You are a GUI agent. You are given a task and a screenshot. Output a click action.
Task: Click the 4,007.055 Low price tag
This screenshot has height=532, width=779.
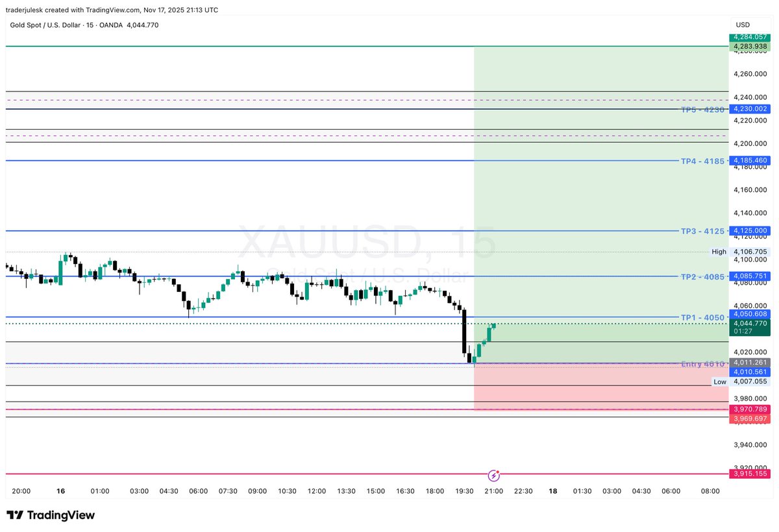pyautogui.click(x=750, y=382)
